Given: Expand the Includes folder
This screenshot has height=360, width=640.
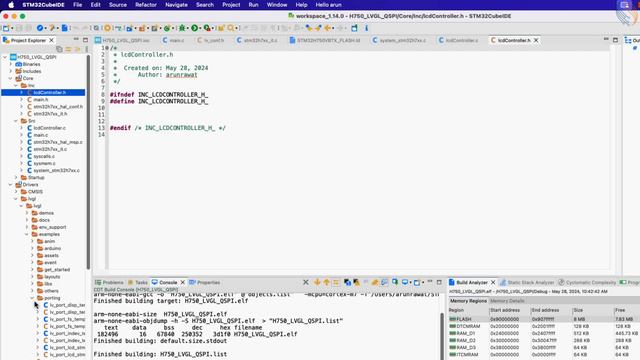Looking at the screenshot, I should coord(11,71).
